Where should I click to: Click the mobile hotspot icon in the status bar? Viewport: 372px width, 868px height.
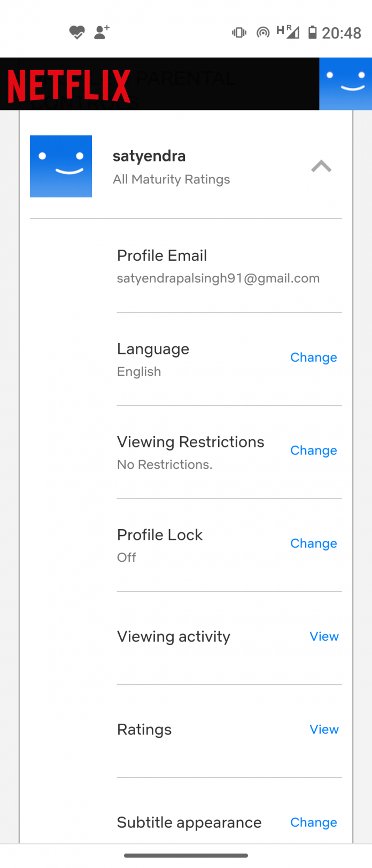click(x=263, y=33)
